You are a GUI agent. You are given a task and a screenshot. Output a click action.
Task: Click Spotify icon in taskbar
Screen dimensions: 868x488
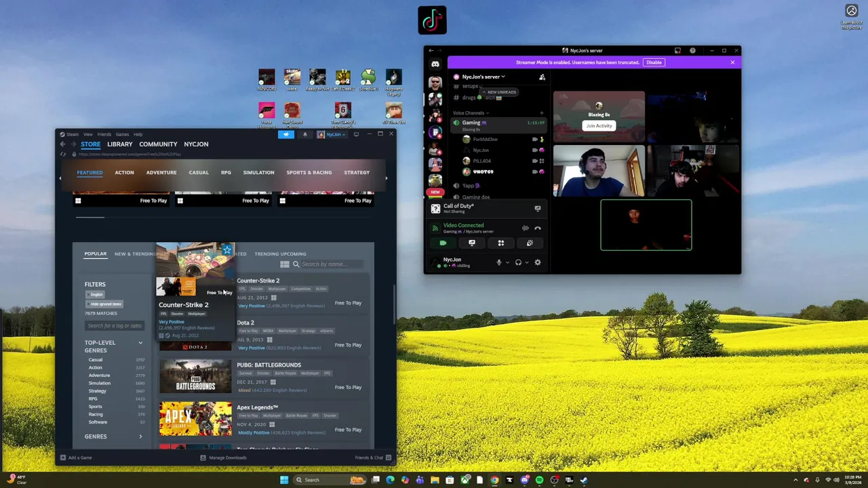tap(539, 480)
